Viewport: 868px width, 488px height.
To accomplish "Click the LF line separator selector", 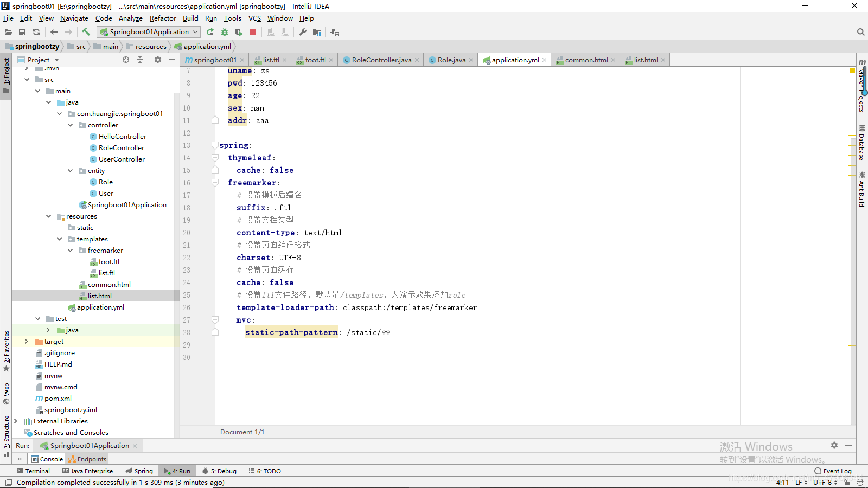I will (x=801, y=482).
